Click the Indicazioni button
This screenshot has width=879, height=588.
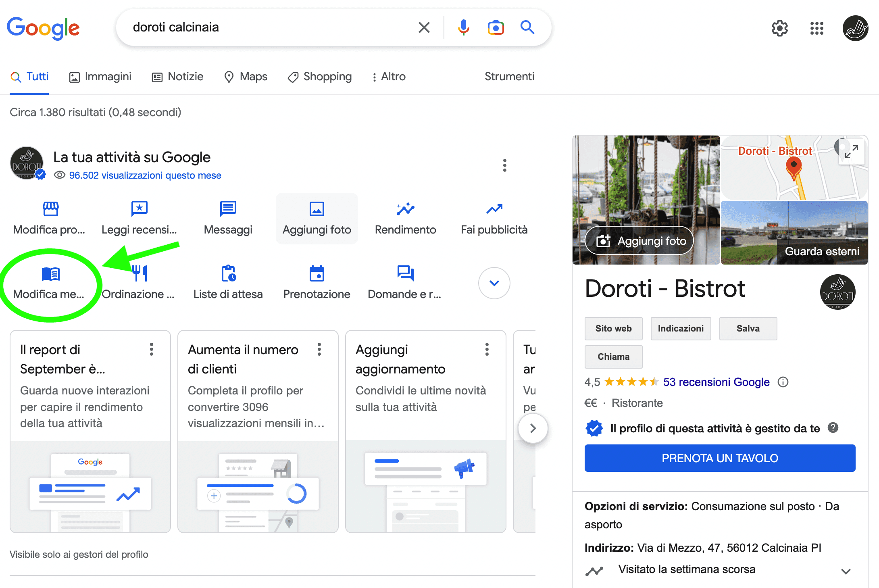coord(681,328)
